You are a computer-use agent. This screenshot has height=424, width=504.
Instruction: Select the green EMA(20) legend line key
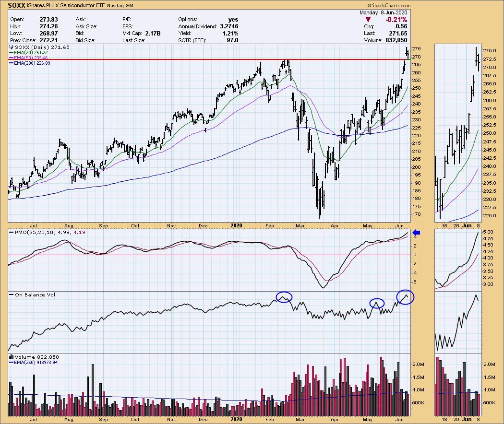click(x=11, y=53)
